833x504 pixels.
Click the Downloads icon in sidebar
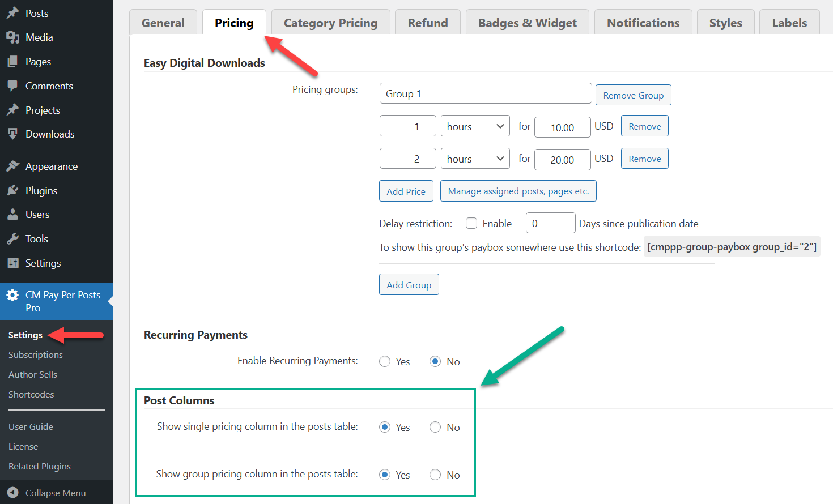[x=13, y=134]
